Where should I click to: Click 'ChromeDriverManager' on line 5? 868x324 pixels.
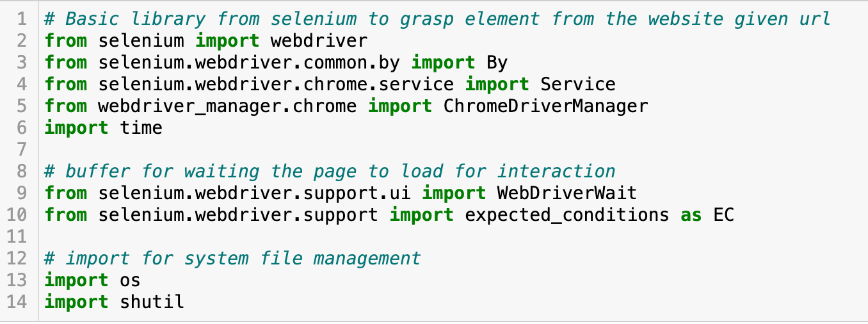[545, 106]
